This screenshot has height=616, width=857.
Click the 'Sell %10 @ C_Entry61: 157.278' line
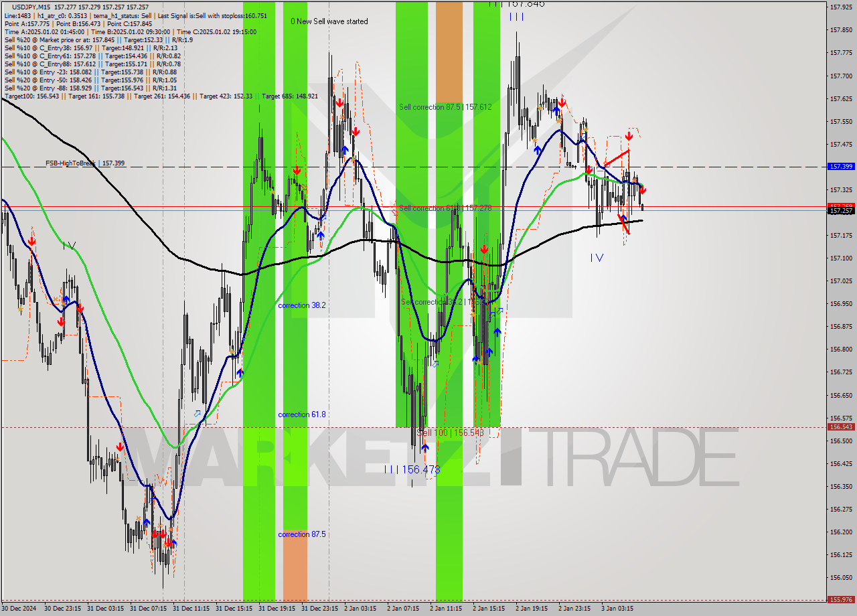pos(92,56)
